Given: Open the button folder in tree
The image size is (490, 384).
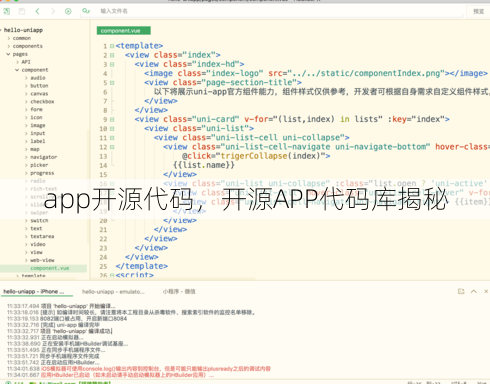Looking at the screenshot, I should [39, 86].
